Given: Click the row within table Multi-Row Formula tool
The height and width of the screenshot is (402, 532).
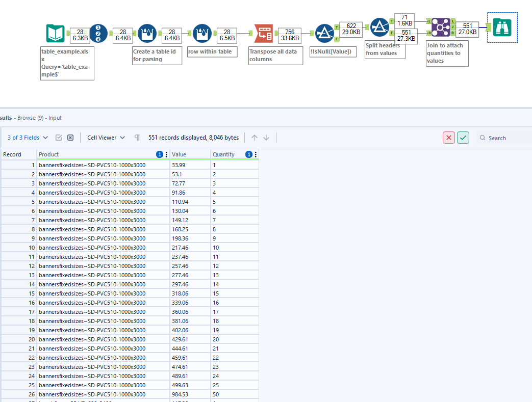Looking at the screenshot, I should pyautogui.click(x=202, y=33).
